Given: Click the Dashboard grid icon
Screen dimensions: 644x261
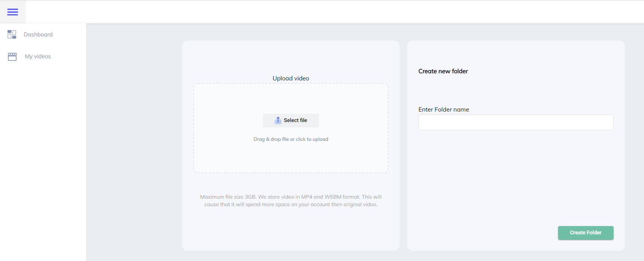Looking at the screenshot, I should [12, 35].
